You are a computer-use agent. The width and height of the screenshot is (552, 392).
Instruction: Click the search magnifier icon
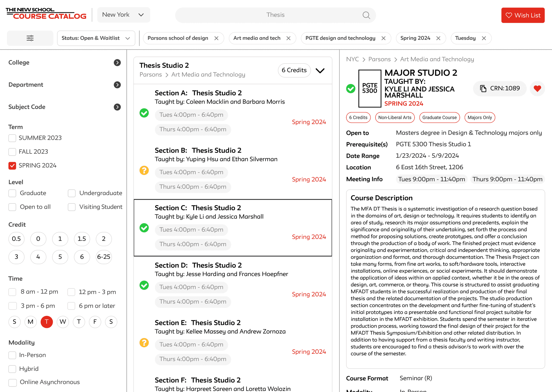tap(366, 15)
